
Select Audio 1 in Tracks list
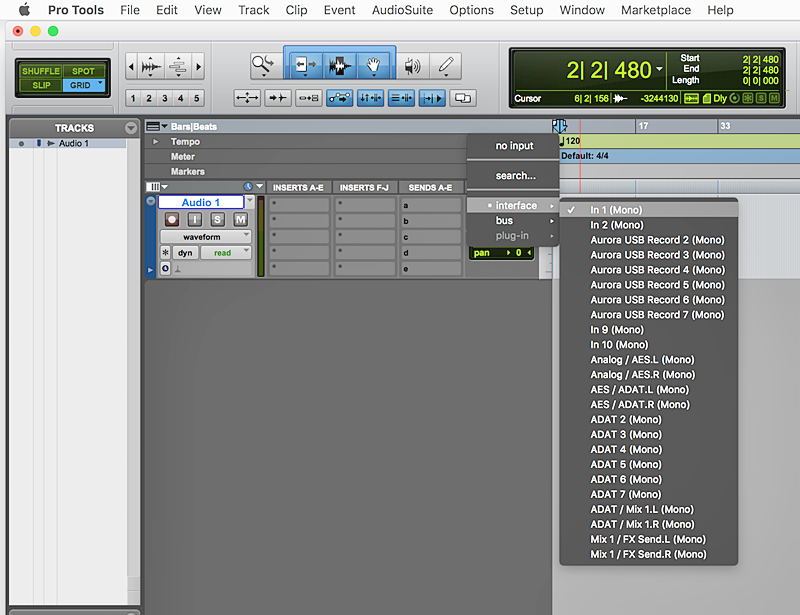[73, 143]
